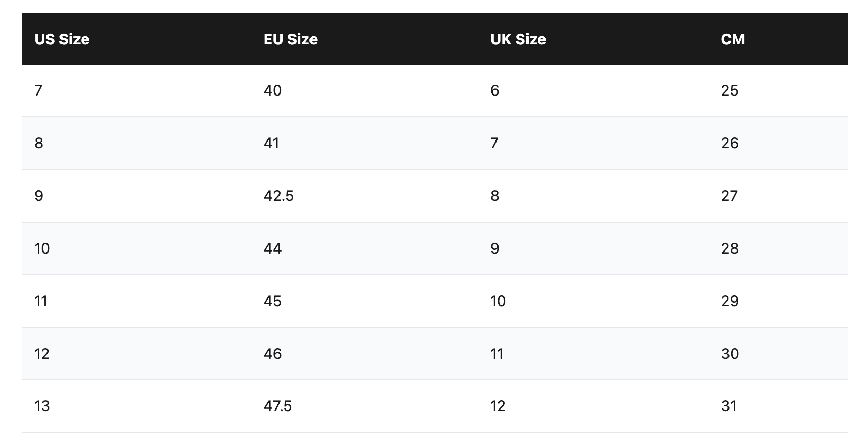Image resolution: width=868 pixels, height=440 pixels.
Task: Click the CM column header
Action: [x=733, y=39]
